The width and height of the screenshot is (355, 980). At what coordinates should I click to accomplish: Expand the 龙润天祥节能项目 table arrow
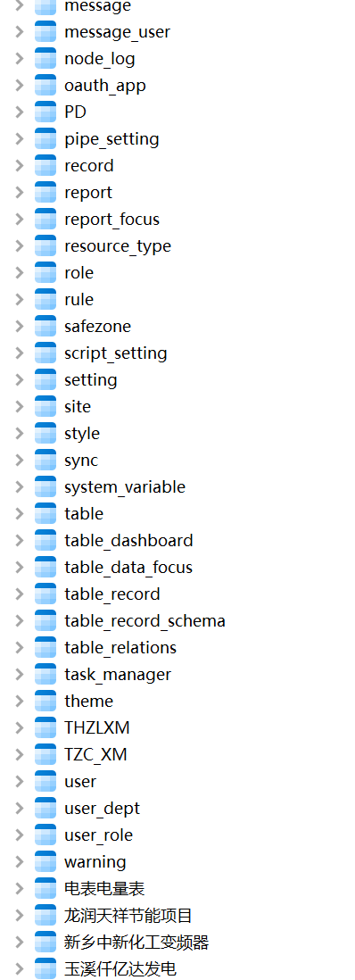(x=20, y=916)
